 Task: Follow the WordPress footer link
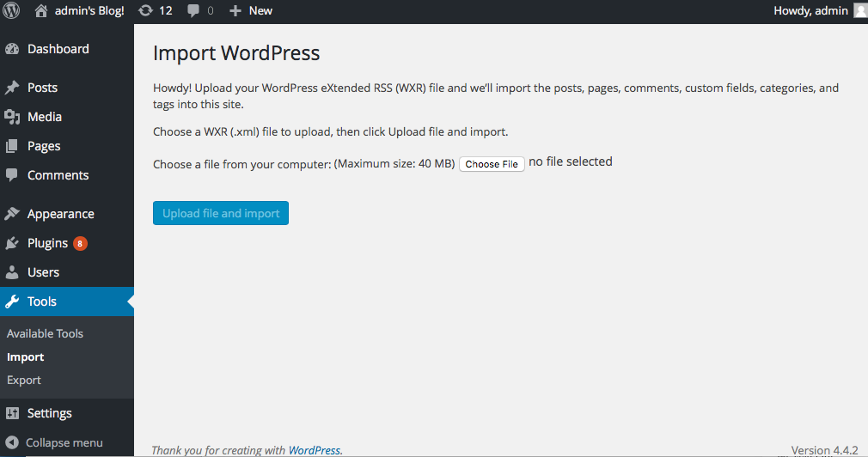[x=315, y=450]
